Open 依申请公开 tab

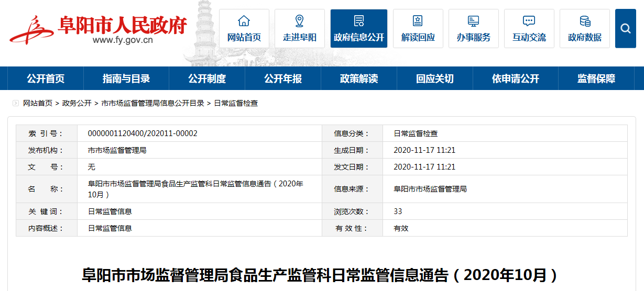(x=516, y=79)
